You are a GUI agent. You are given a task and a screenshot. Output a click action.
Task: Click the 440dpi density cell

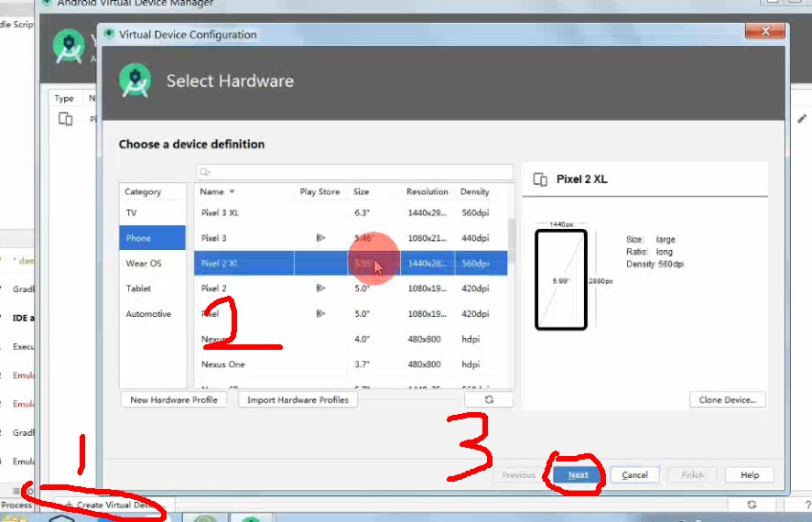click(475, 238)
